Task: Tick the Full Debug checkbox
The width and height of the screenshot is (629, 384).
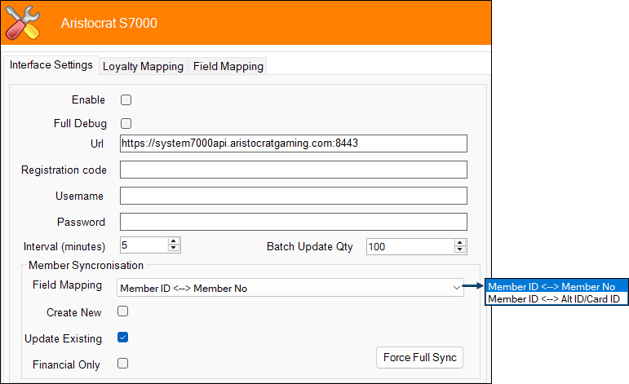Action: point(126,124)
